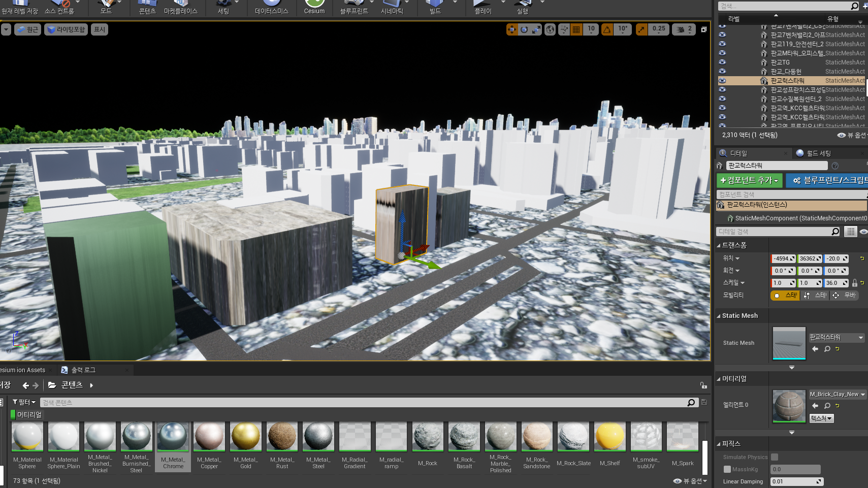The height and width of the screenshot is (488, 868).
Task: Toggle world/local coordinate system globe icon
Action: [x=550, y=29]
